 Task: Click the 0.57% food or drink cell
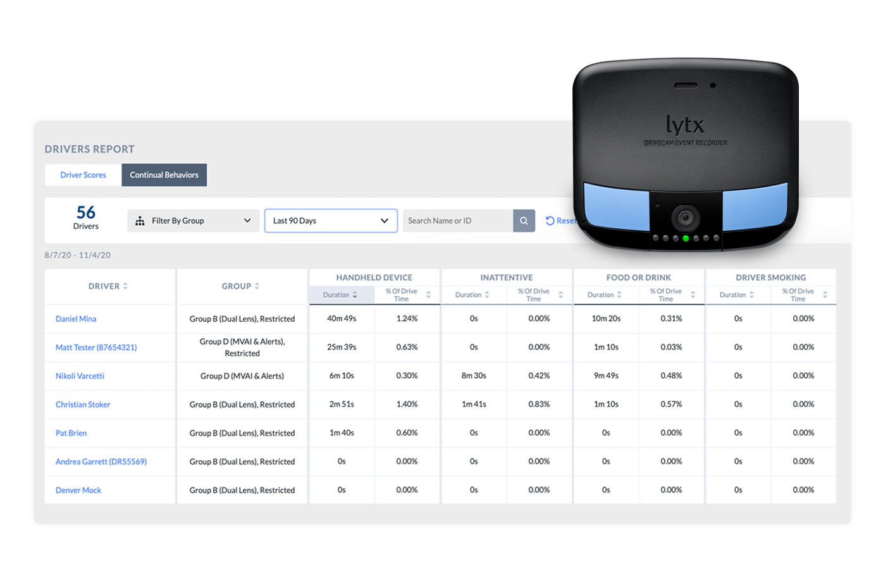coord(671,404)
